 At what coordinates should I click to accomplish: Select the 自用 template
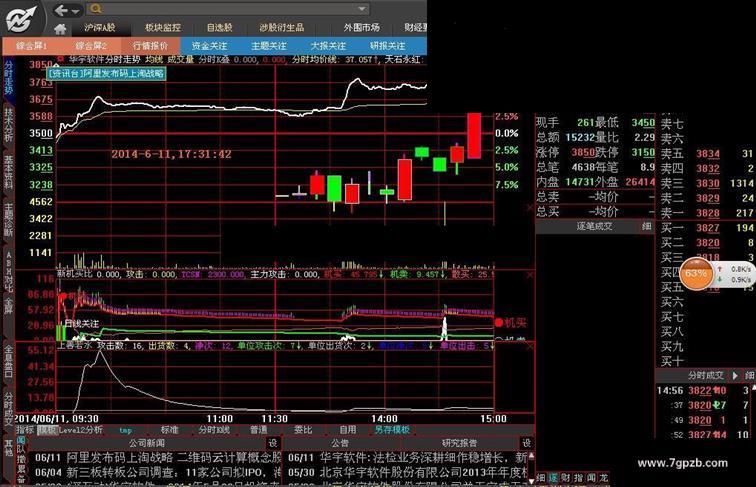tap(347, 430)
